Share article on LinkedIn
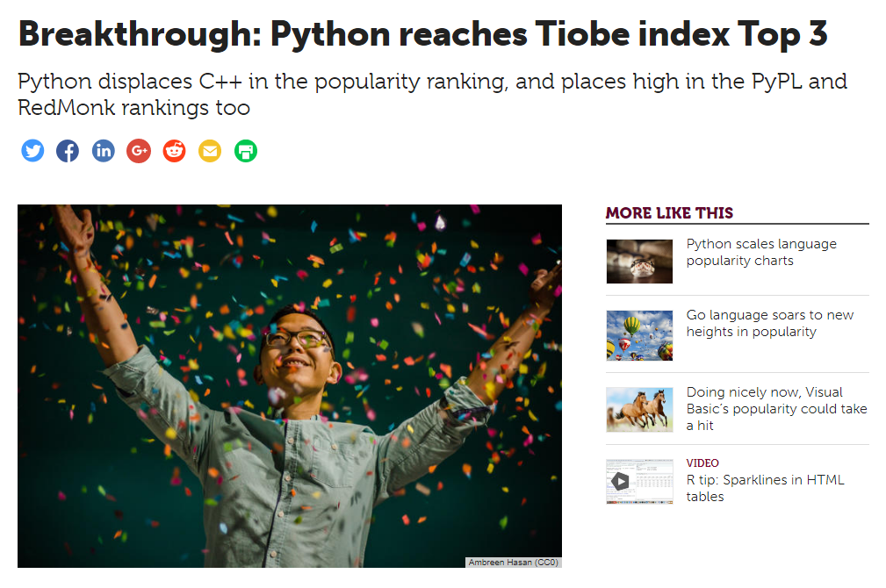Viewport: 886px width, 588px height. coord(104,151)
